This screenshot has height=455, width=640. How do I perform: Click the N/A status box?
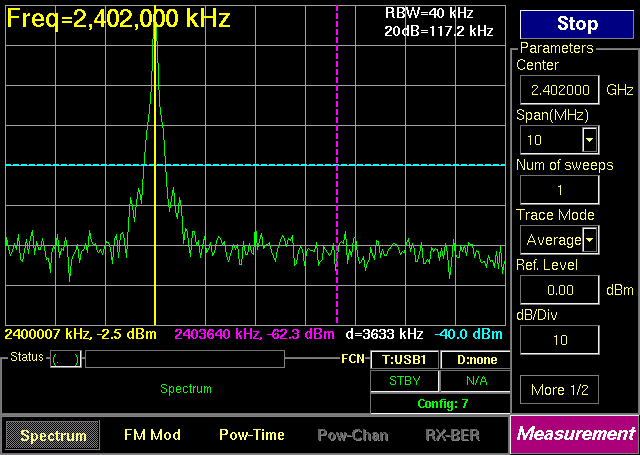pos(476,381)
